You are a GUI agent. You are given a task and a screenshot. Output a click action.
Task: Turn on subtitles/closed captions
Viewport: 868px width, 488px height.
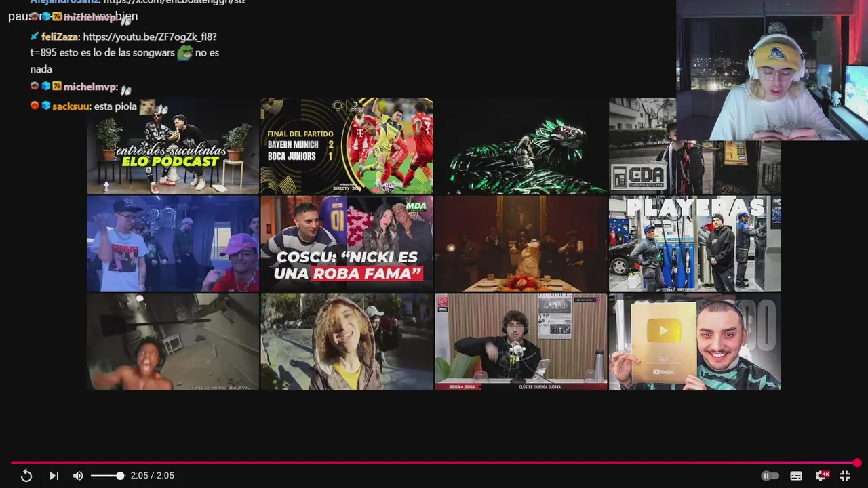[x=796, y=476]
